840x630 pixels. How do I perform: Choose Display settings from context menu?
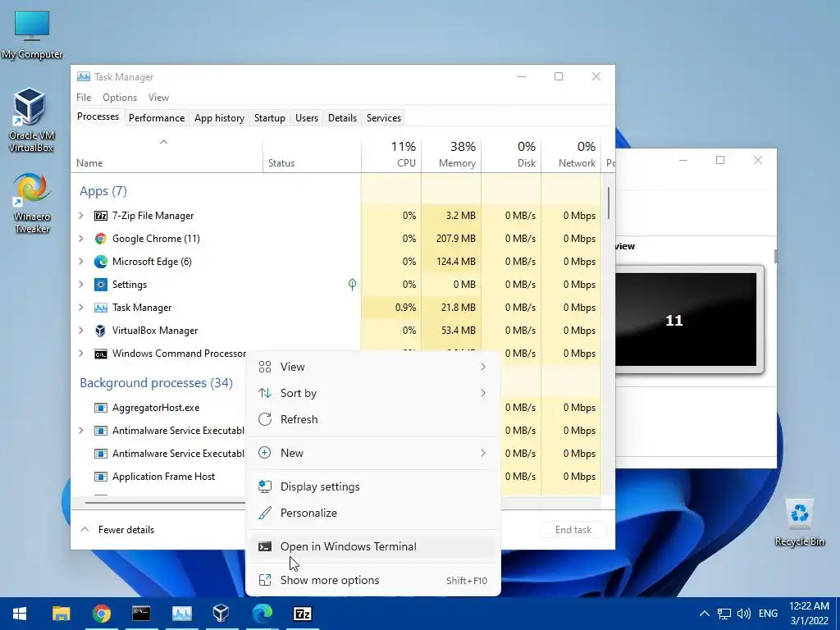tap(373, 487)
